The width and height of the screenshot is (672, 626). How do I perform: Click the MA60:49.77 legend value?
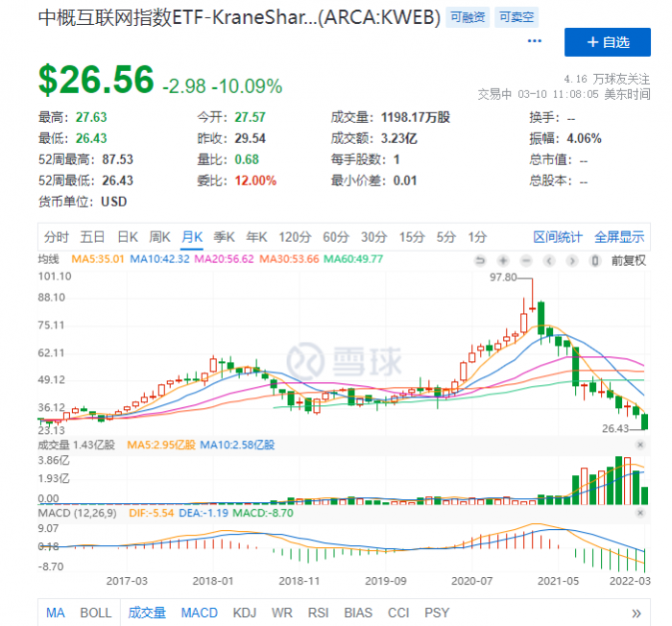pyautogui.click(x=353, y=259)
